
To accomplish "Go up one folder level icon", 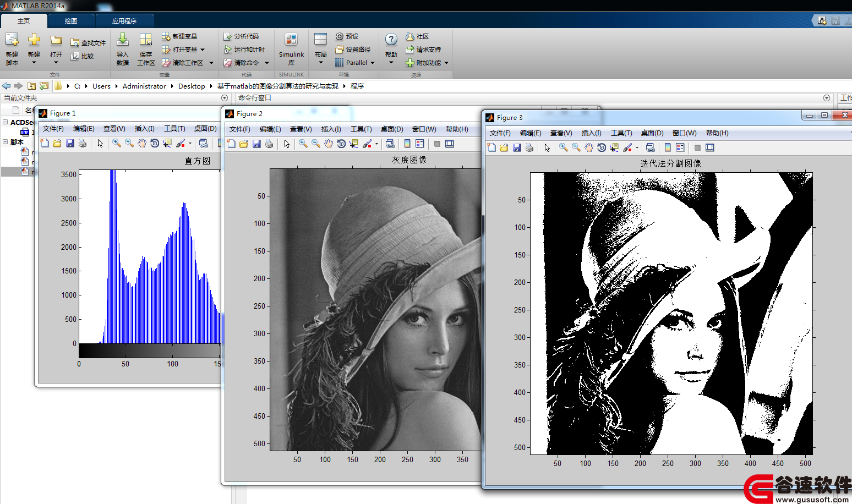I will click(31, 86).
